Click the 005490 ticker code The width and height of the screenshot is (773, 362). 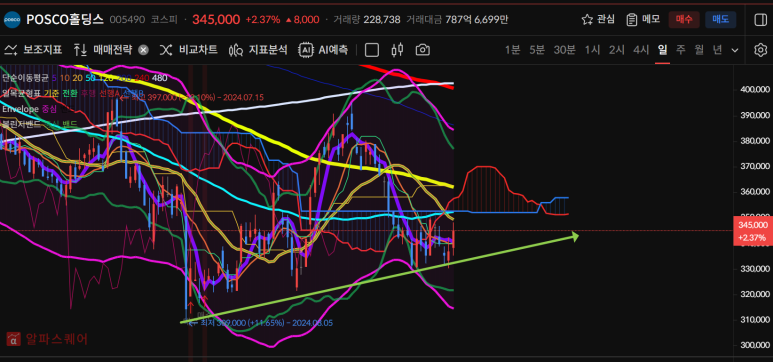click(x=127, y=20)
